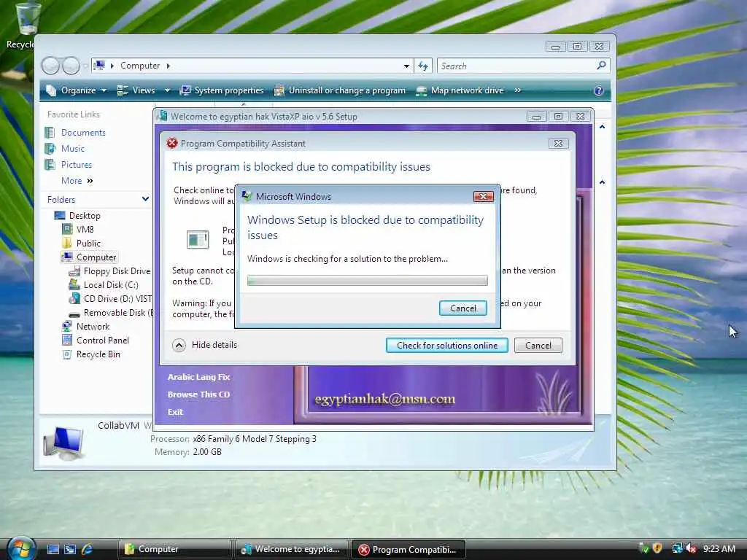The image size is (747, 560).
Task: Switch to Program Compatibi... taskbar button
Action: tap(409, 549)
